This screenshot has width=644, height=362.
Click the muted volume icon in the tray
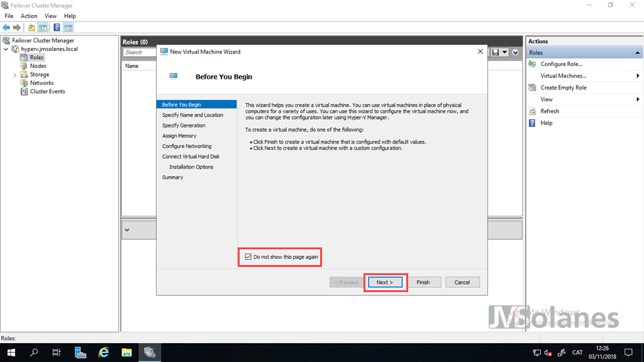point(548,353)
